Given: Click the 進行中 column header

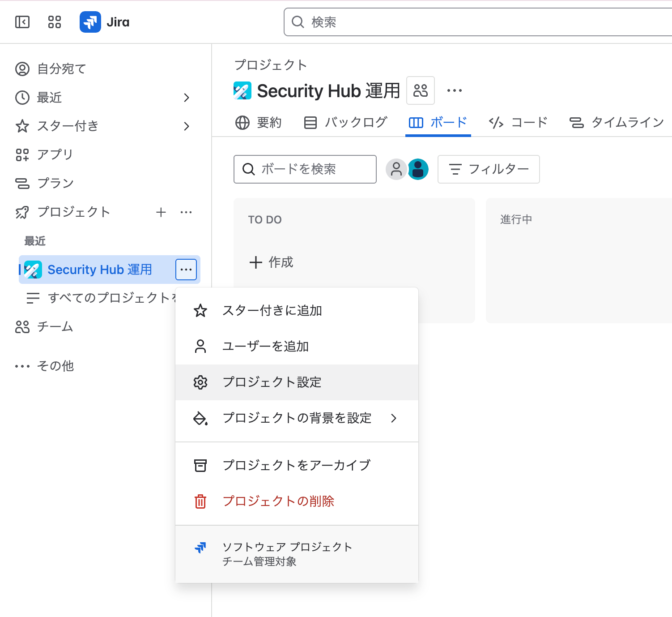Looking at the screenshot, I should (516, 219).
